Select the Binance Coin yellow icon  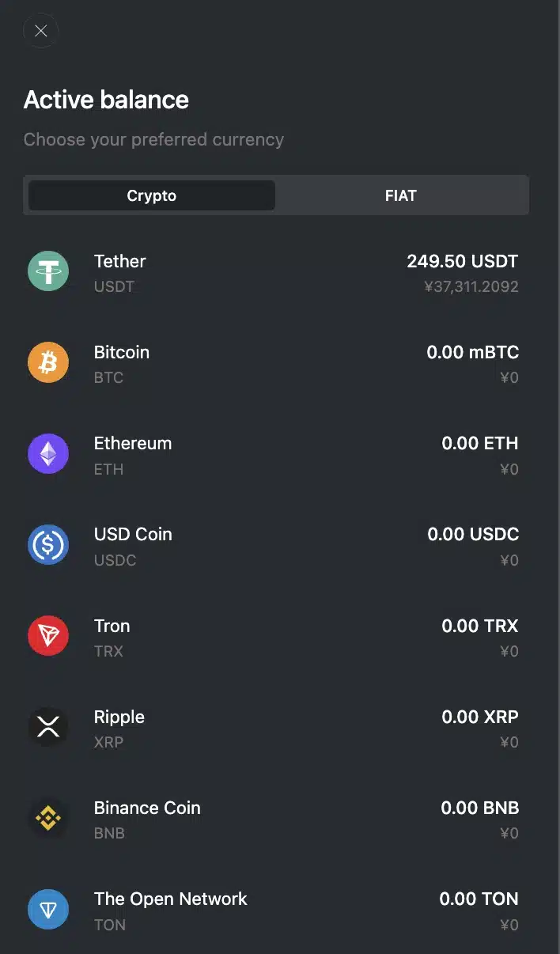pyautogui.click(x=48, y=819)
